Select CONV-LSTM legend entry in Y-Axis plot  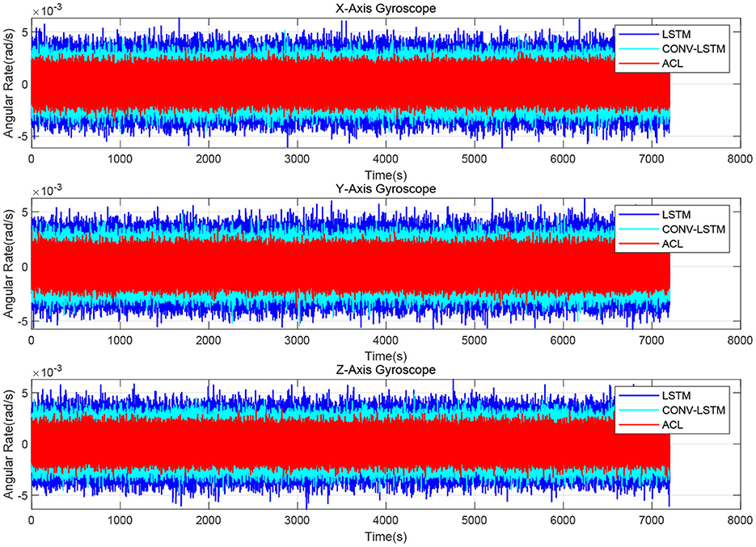(x=672, y=229)
